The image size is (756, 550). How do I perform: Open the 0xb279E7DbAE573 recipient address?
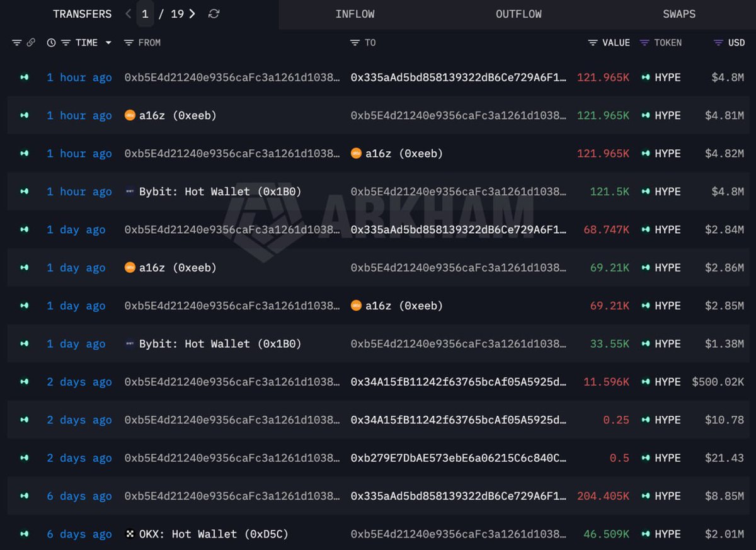point(458,458)
